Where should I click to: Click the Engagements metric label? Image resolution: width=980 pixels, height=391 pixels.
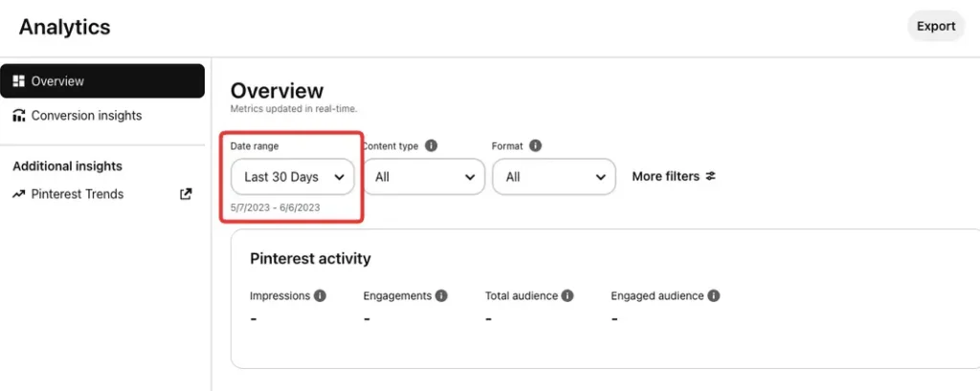point(397,296)
